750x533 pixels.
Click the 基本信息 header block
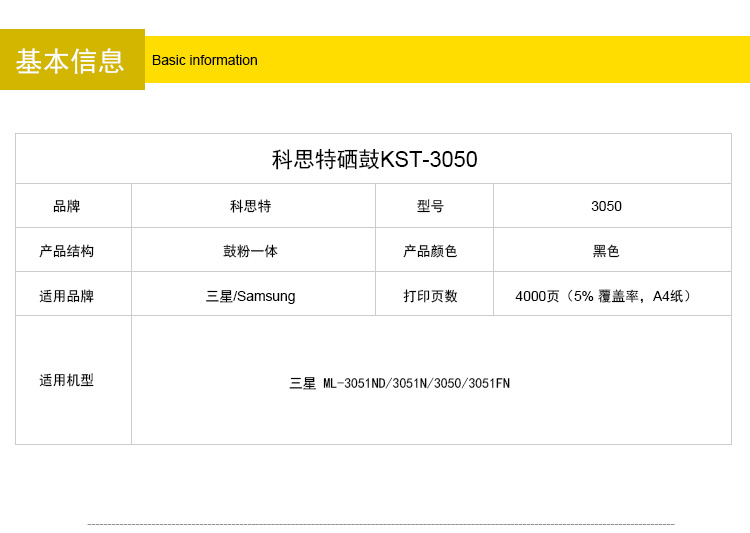71,60
